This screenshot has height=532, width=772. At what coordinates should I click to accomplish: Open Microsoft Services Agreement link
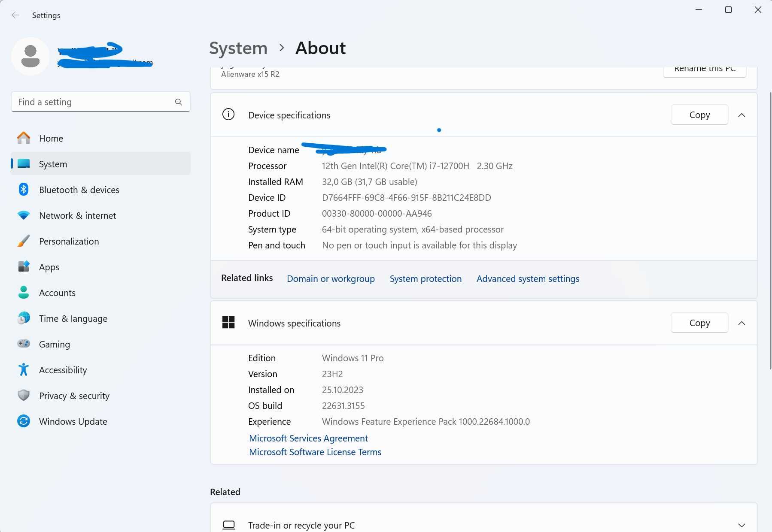tap(308, 438)
